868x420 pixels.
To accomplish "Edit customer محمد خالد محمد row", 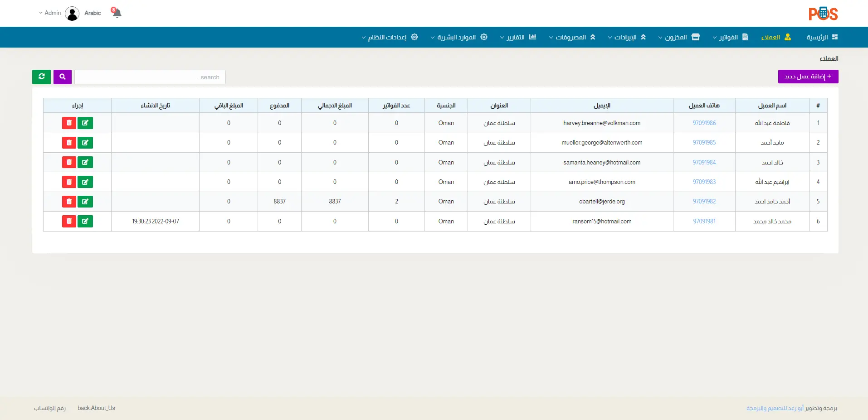I will [85, 221].
